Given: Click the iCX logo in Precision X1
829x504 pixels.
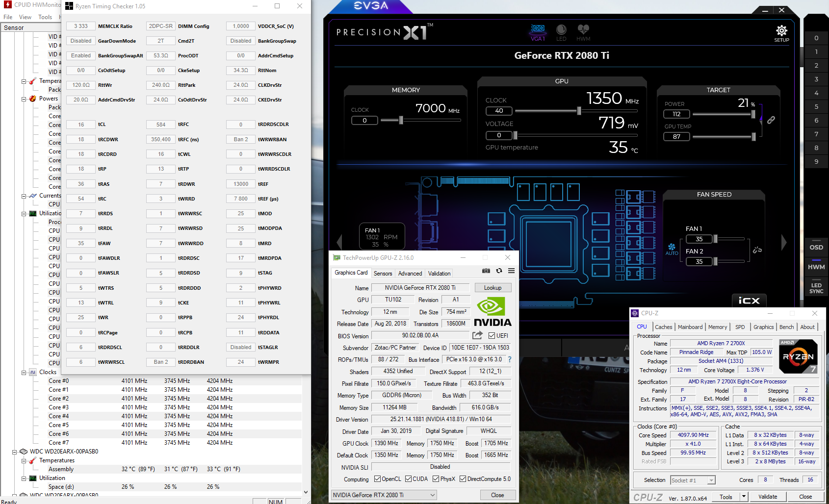Looking at the screenshot, I should click(x=749, y=301).
